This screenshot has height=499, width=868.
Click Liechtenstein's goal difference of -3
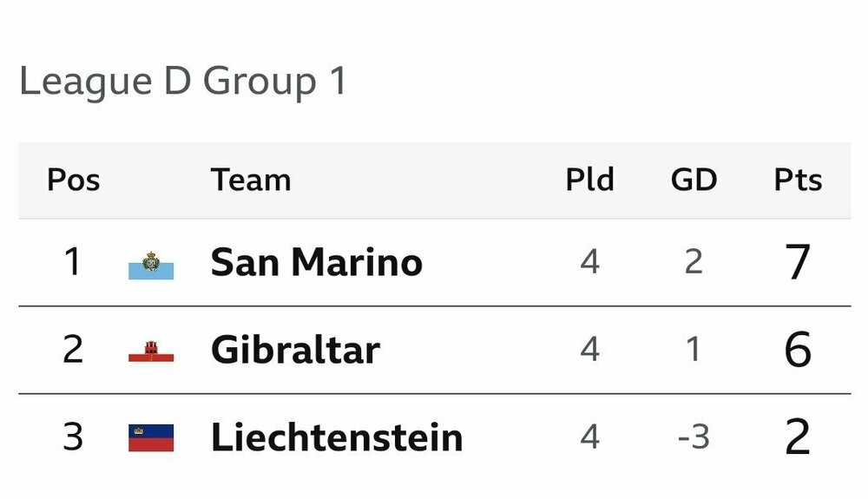click(x=694, y=437)
